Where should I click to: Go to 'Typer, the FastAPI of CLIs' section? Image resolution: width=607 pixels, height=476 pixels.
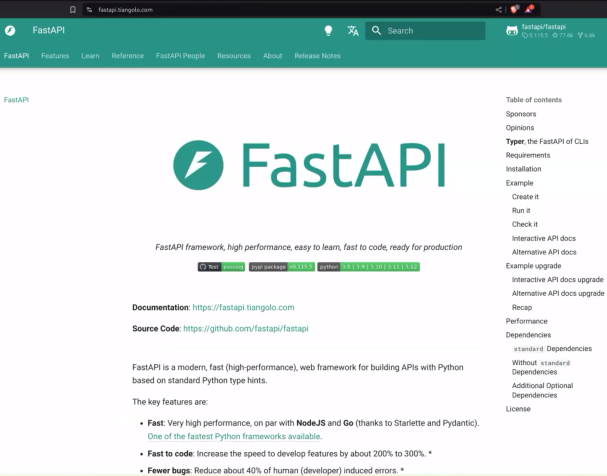[x=547, y=142]
